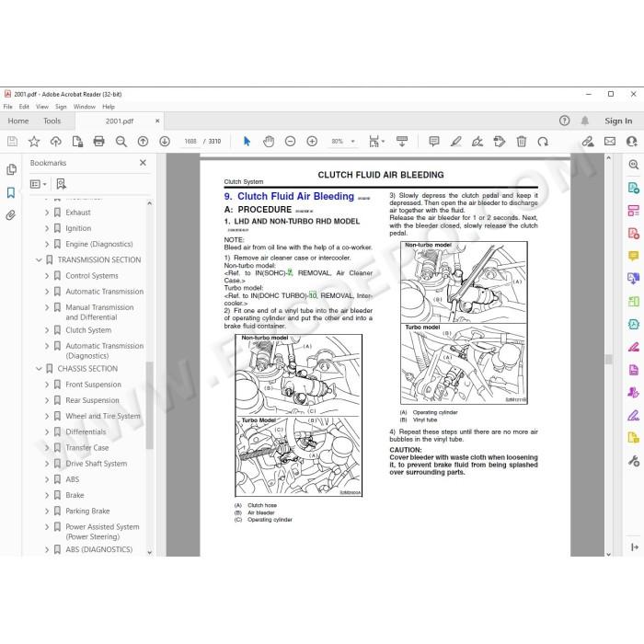Close the Bookmarks panel
This screenshot has height=644, width=644.
[143, 163]
